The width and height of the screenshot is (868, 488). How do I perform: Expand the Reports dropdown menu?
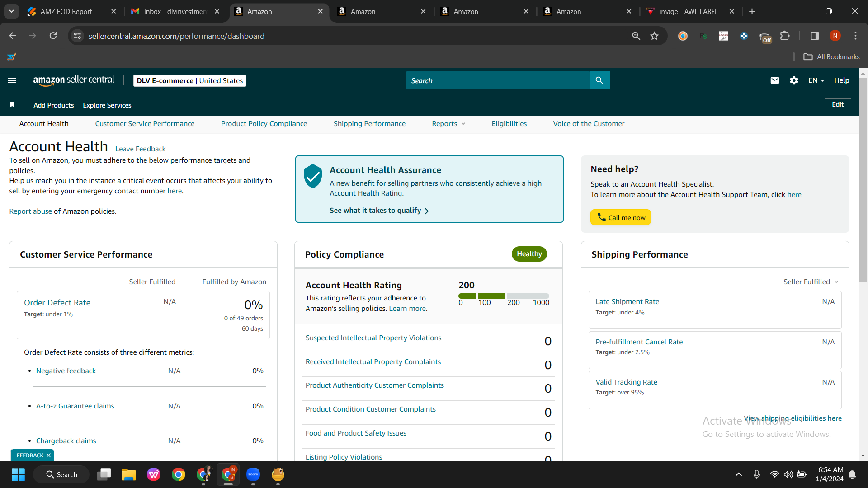tap(448, 124)
